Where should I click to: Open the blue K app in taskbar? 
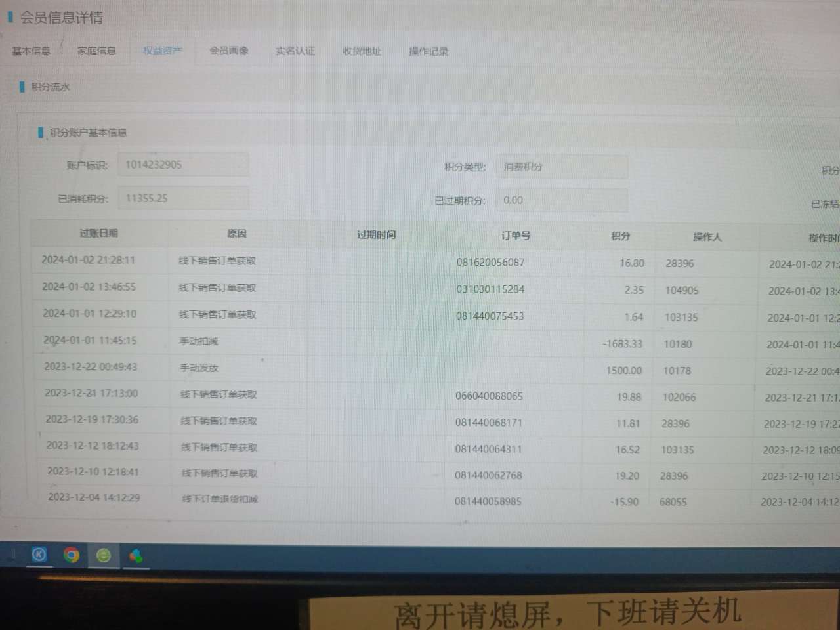click(x=39, y=555)
